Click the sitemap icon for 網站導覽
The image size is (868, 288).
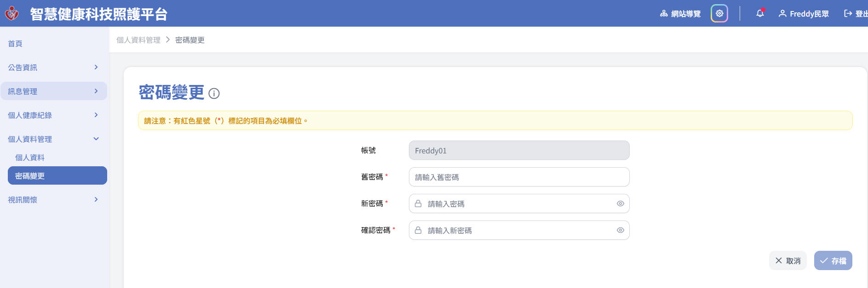(664, 14)
